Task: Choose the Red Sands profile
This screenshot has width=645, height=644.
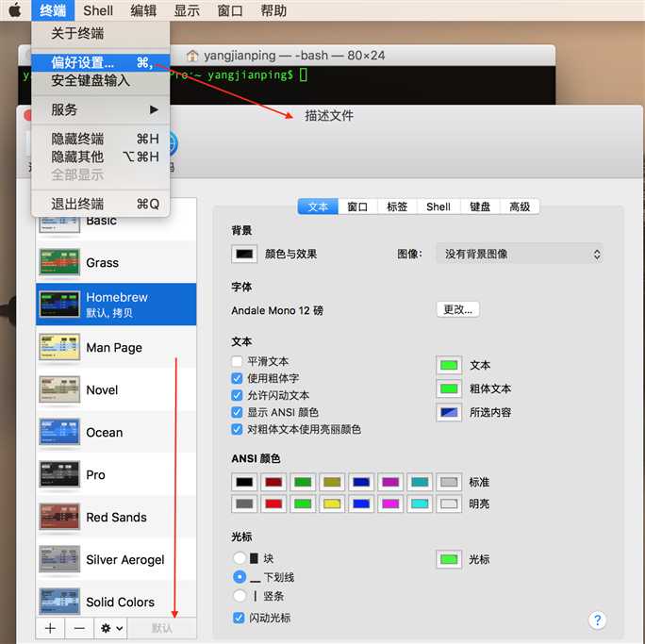Action: pyautogui.click(x=116, y=517)
